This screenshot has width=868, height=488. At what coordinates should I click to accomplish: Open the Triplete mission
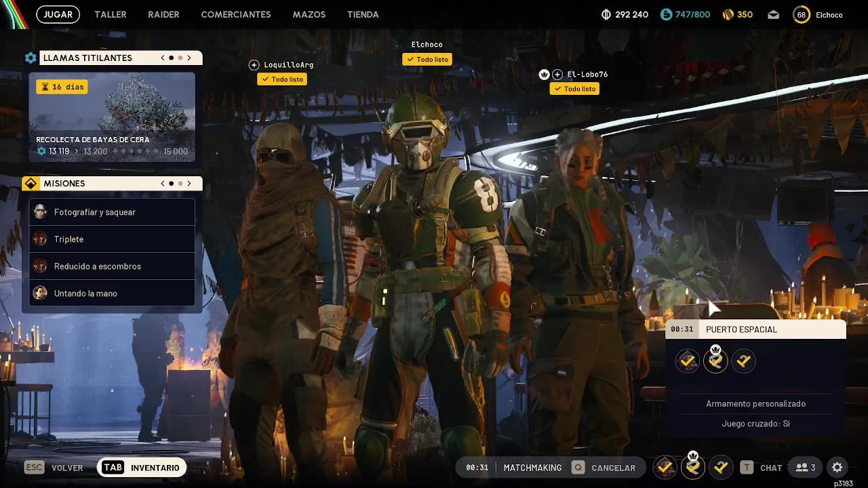[x=112, y=239]
